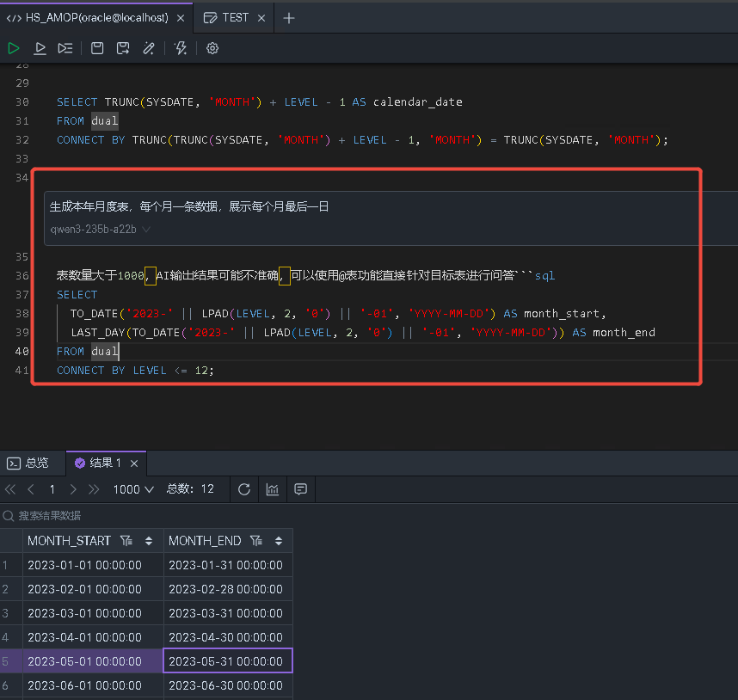Close the HS_AMOP(oracle@localhost) tab
The image size is (738, 700).
[x=181, y=18]
